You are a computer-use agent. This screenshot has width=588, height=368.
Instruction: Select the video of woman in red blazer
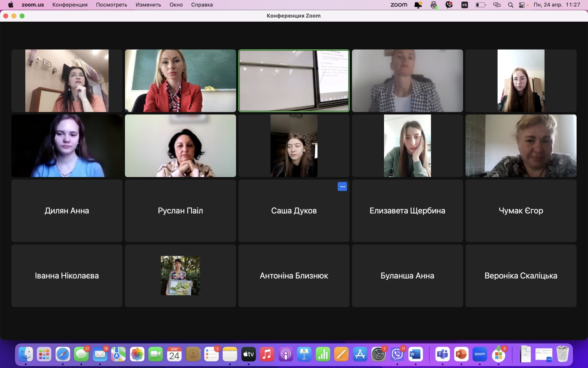pyautogui.click(x=180, y=81)
